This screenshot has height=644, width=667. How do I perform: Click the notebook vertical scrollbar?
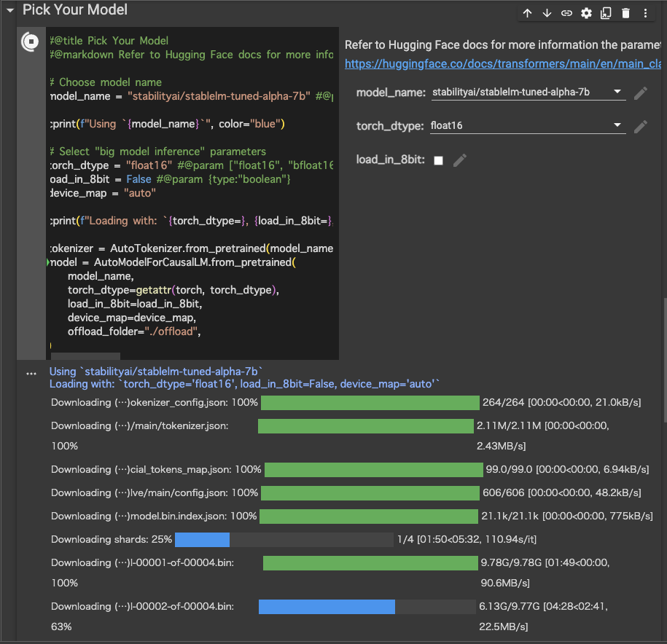pyautogui.click(x=664, y=361)
